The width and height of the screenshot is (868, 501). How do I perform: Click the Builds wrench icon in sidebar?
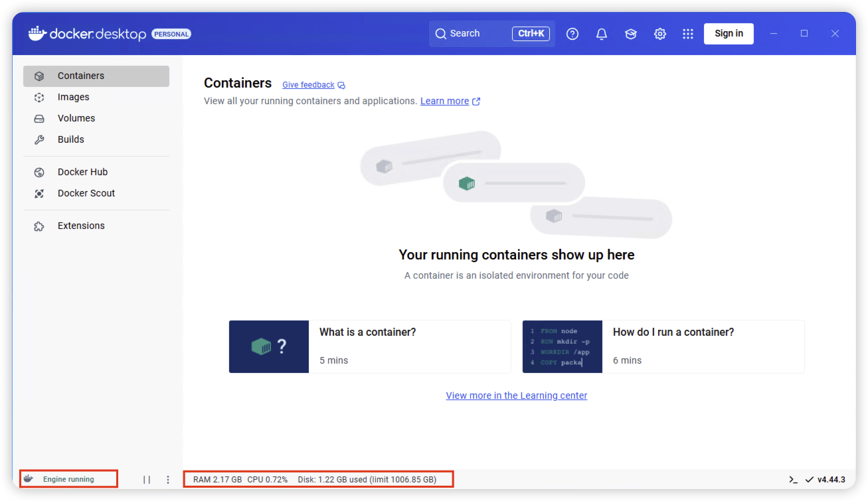coord(39,139)
